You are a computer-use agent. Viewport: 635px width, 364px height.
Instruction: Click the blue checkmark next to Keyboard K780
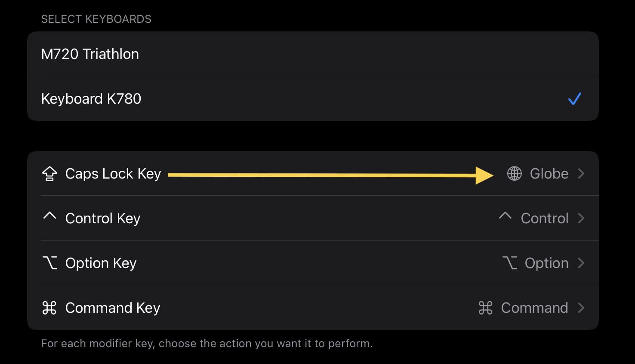575,99
